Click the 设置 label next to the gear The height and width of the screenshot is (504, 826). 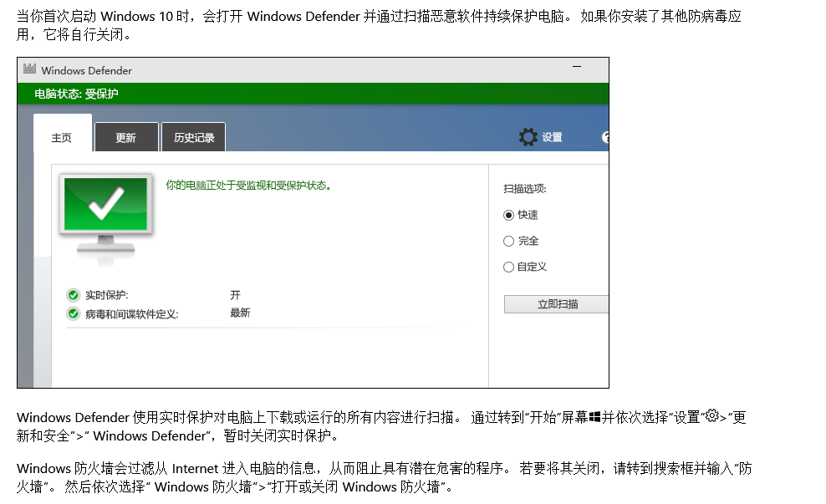(x=552, y=137)
